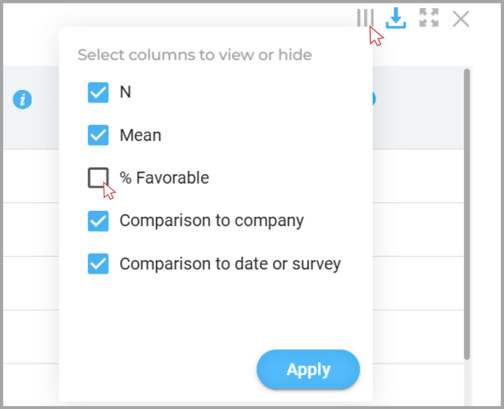Click the 'N' label text
The width and height of the screenshot is (504, 409).
click(x=125, y=92)
